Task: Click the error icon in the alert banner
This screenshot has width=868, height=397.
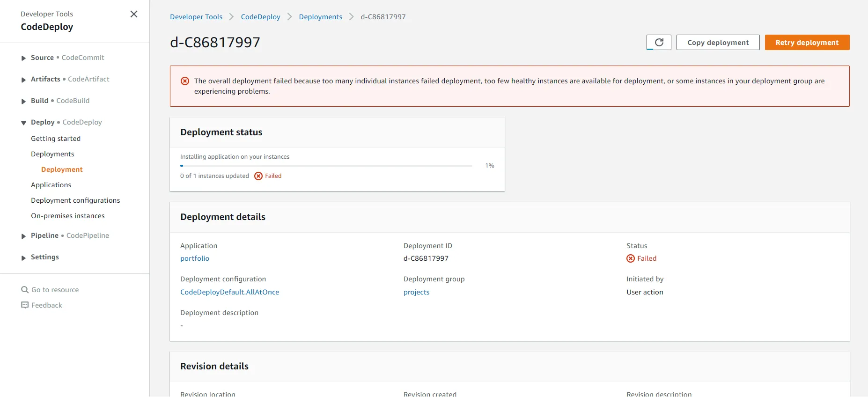Action: 185,81
